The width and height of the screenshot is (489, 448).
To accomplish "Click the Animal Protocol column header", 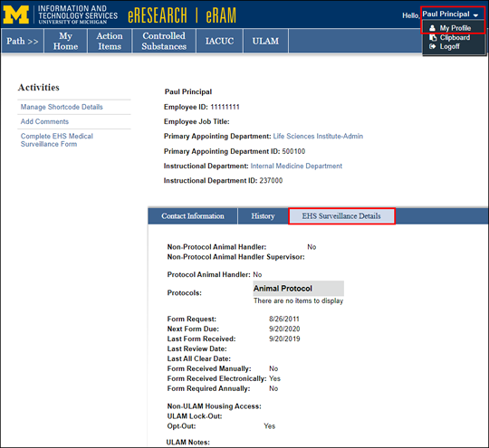I will [x=299, y=289].
